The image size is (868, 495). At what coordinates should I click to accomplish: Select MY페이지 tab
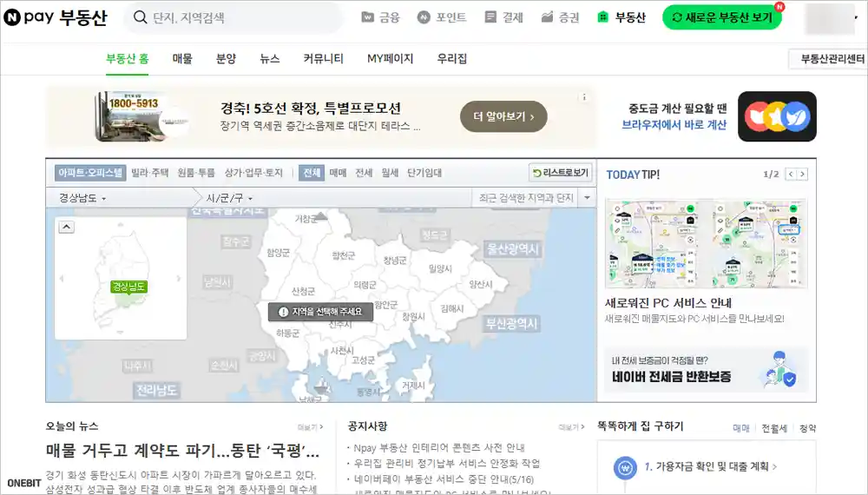(x=391, y=59)
